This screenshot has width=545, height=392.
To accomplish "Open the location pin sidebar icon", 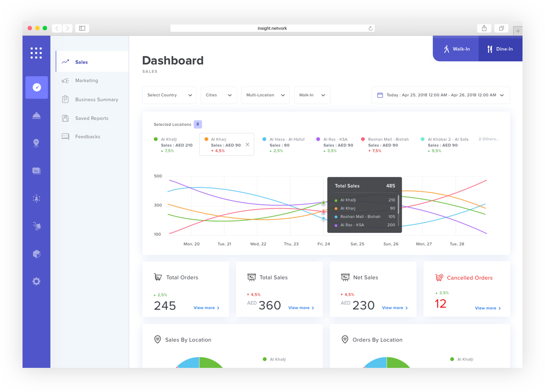I will click(x=37, y=143).
